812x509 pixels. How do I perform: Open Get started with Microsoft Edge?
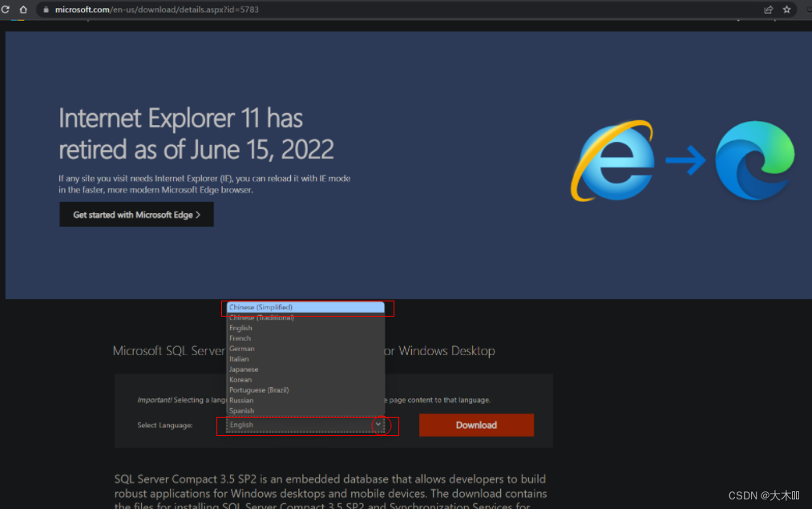pos(136,214)
